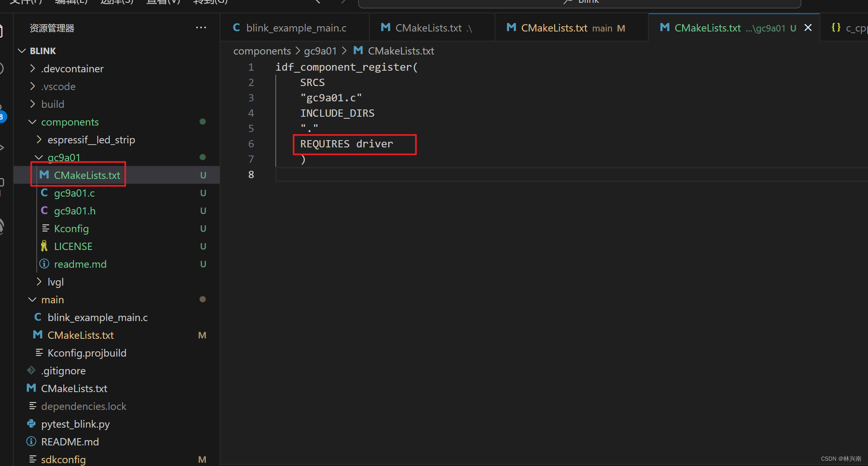Open Kconfig file in gc9a01
The image size is (868, 466).
(117, 229)
